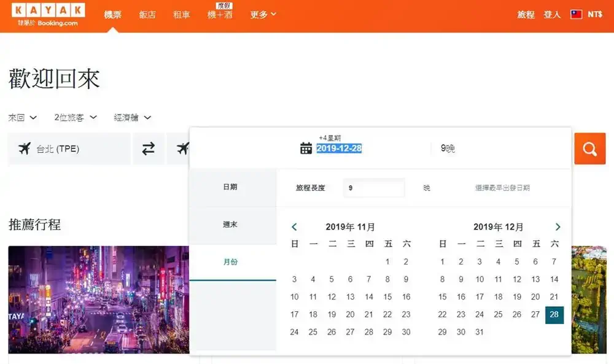Image resolution: width=614 pixels, height=364 pixels.
Task: Open the neon city street recommended trip photo
Action: coord(99,300)
